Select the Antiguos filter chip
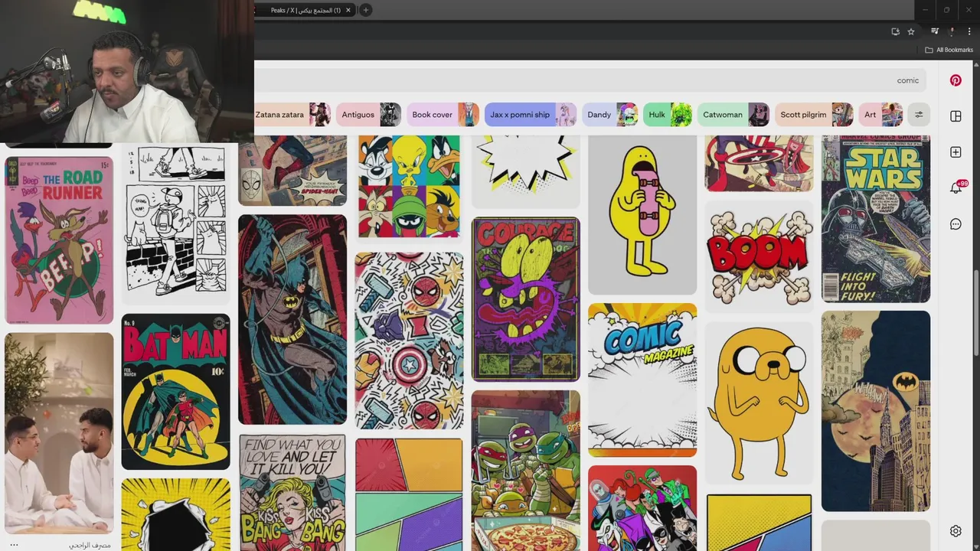Screen dimensions: 980x551 (368, 115)
